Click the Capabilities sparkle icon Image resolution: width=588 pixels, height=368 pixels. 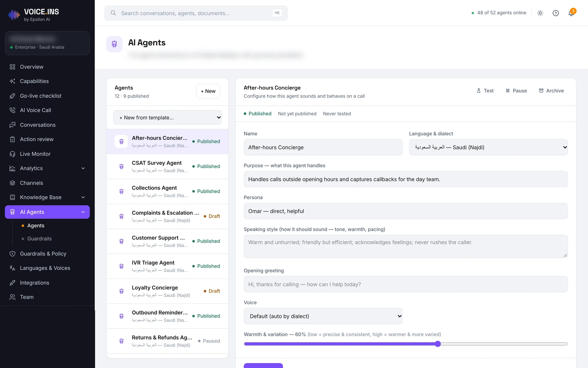pos(12,81)
